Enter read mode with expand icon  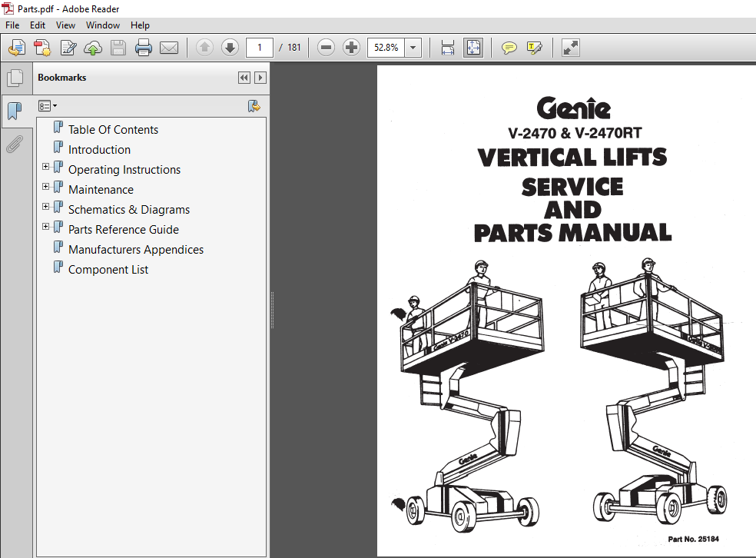570,48
